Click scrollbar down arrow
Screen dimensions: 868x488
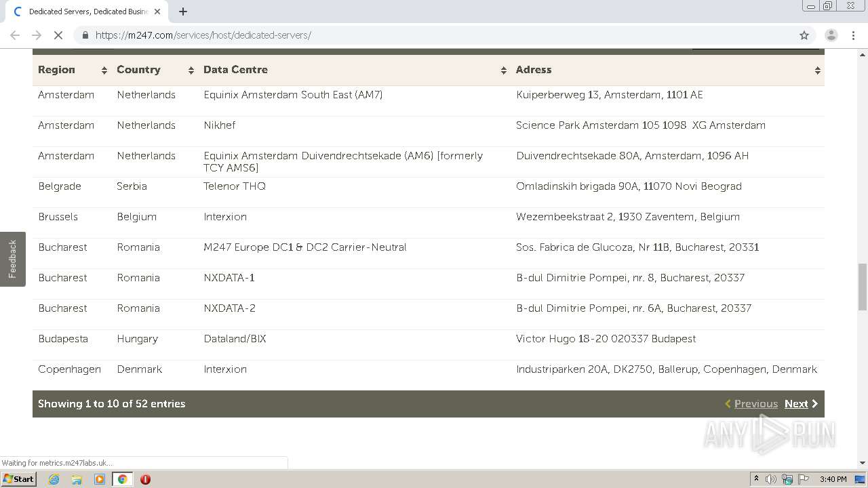pyautogui.click(x=863, y=463)
